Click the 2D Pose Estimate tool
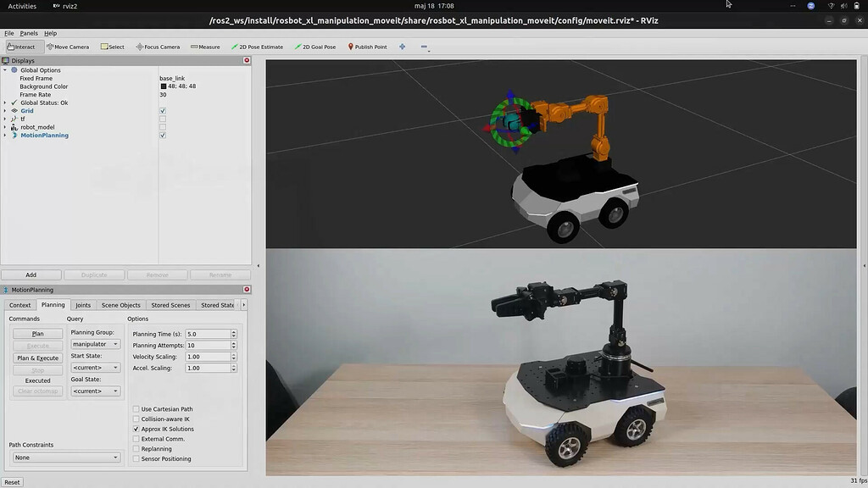 [258, 47]
